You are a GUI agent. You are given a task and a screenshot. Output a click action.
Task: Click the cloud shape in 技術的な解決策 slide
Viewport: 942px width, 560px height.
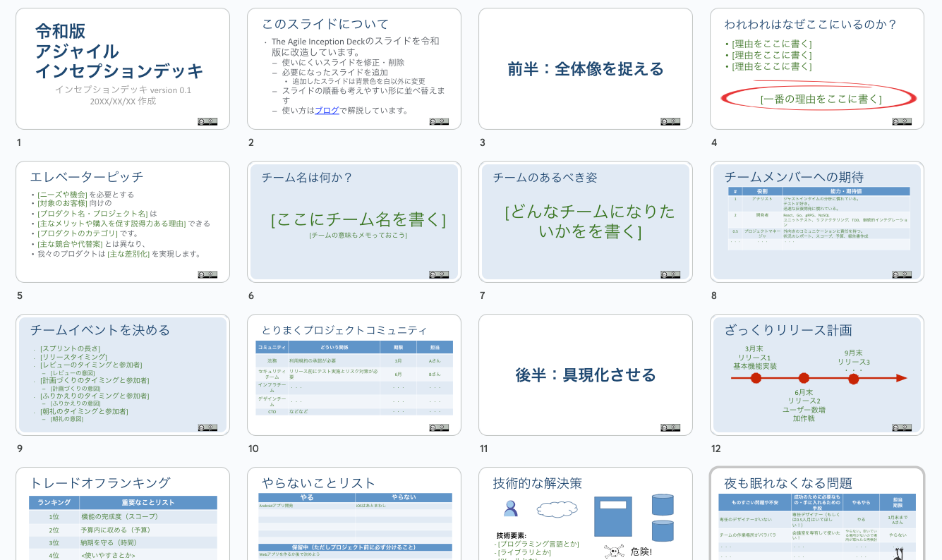point(557,508)
